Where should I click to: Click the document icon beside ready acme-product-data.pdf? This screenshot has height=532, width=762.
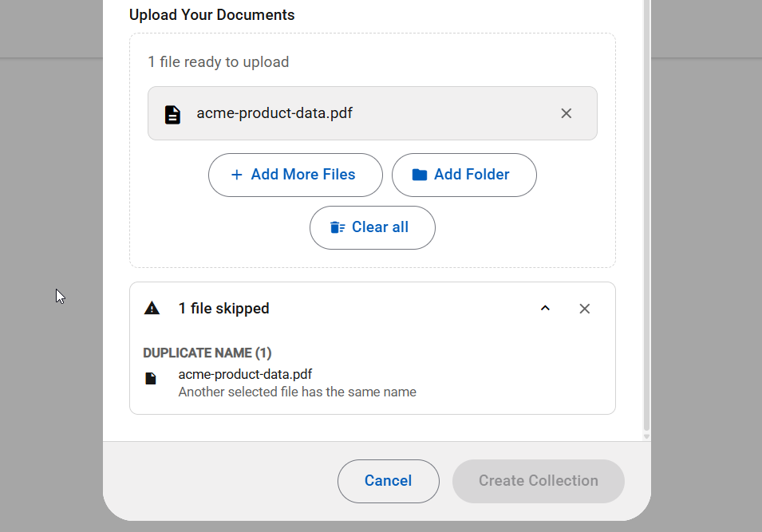point(172,115)
